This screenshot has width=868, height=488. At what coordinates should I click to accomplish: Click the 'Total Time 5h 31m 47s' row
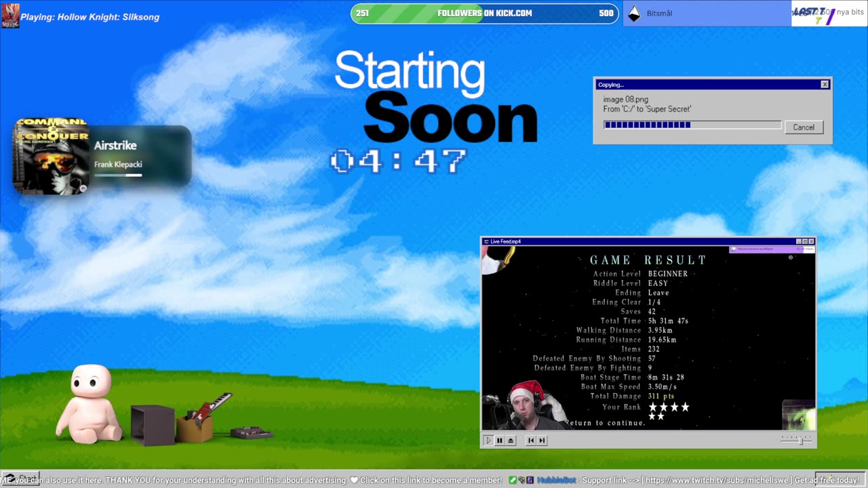point(644,321)
